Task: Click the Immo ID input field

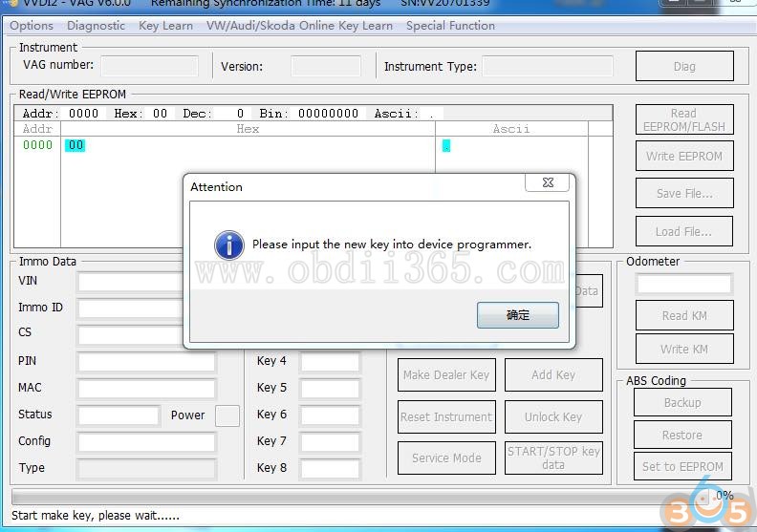Action: (x=130, y=309)
